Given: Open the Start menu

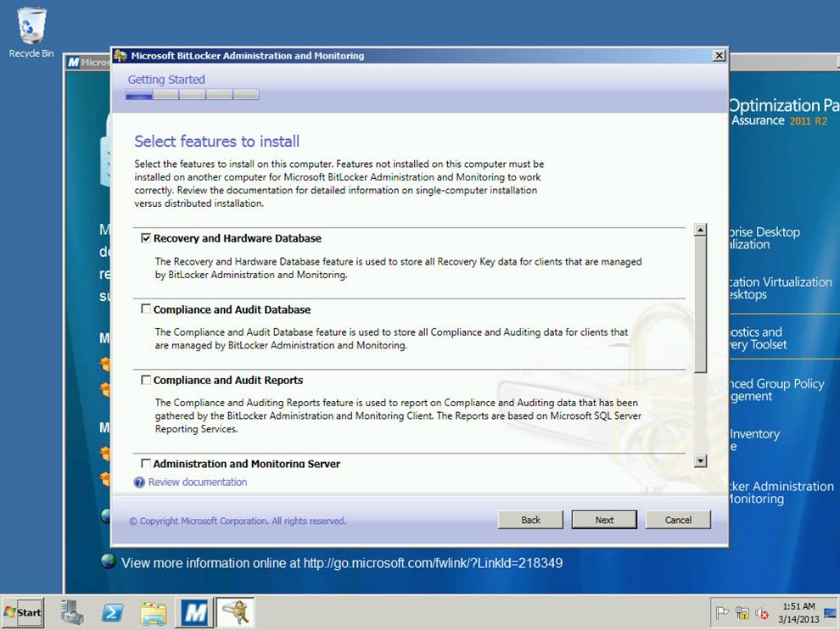Looking at the screenshot, I should click(x=23, y=612).
